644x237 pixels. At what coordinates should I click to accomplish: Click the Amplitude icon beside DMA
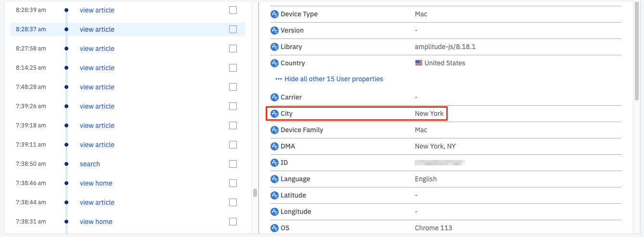[275, 146]
